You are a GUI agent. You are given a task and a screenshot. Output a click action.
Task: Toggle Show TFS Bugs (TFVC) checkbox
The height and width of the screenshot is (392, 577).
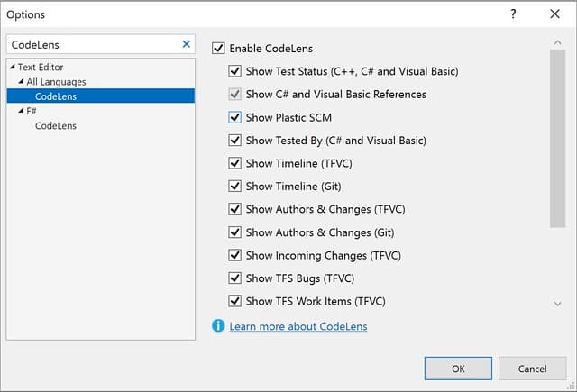pos(235,278)
